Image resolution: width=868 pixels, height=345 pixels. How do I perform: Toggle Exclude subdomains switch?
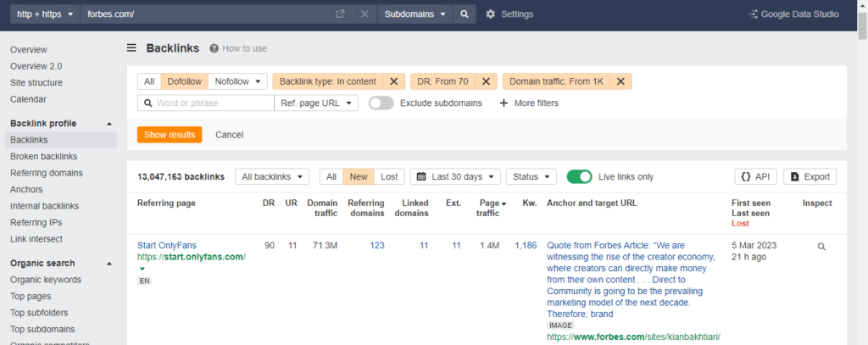(x=381, y=103)
